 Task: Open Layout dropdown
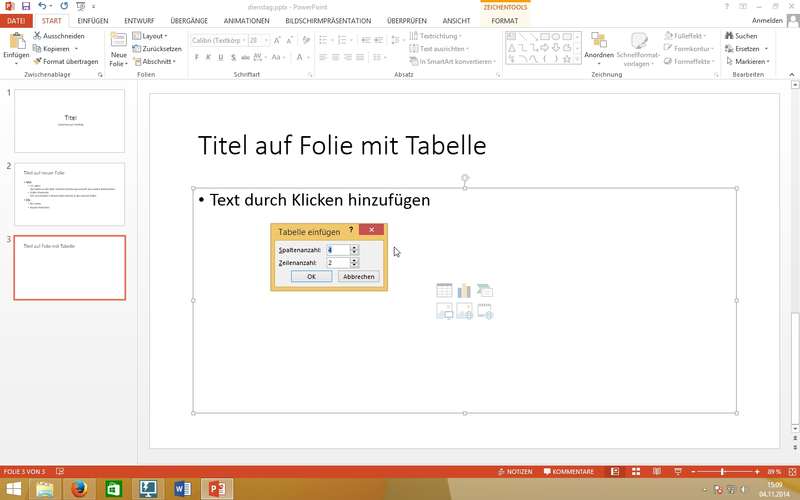click(x=150, y=36)
